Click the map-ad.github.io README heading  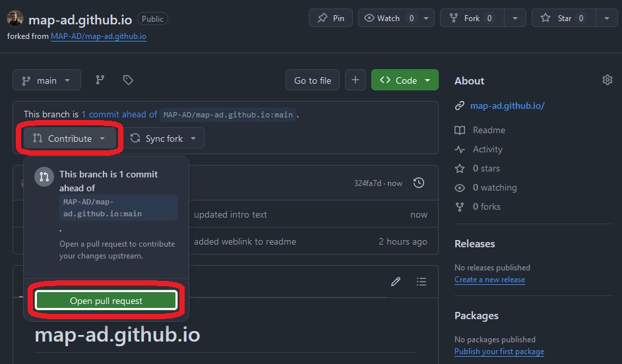117,334
